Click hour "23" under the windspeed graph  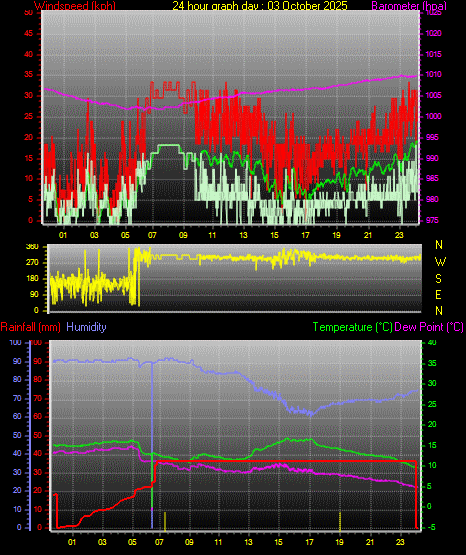(399, 235)
